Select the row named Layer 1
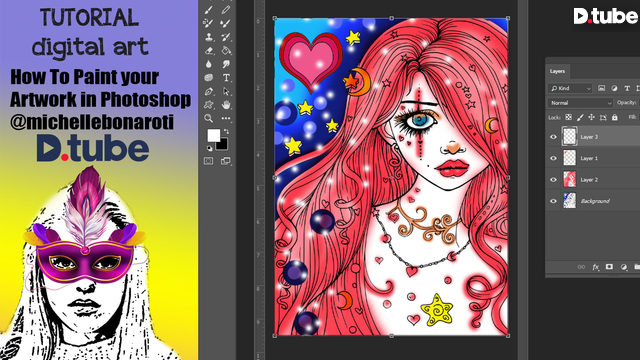This screenshot has width=640, height=360. 593,158
